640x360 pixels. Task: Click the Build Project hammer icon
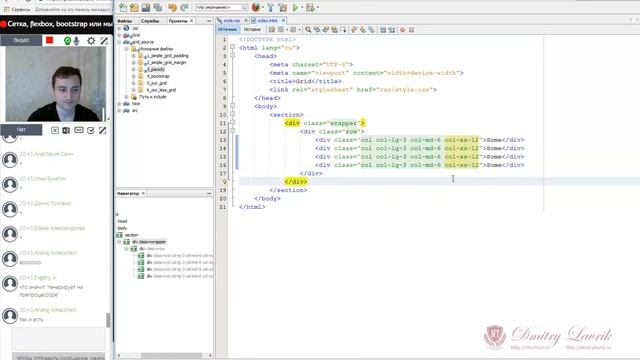point(270,7)
